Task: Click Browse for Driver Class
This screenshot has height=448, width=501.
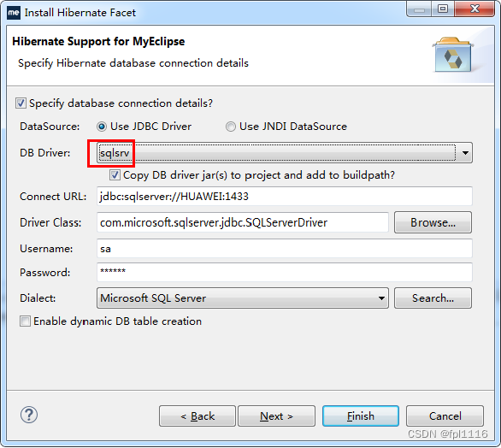Action: [433, 222]
